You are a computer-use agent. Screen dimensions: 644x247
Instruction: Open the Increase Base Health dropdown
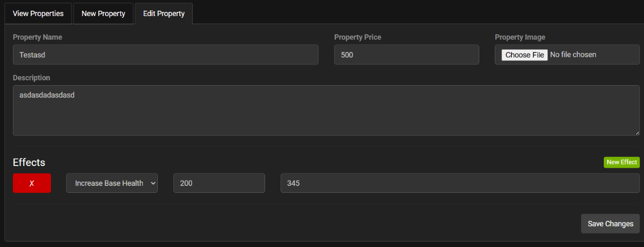coord(112,183)
